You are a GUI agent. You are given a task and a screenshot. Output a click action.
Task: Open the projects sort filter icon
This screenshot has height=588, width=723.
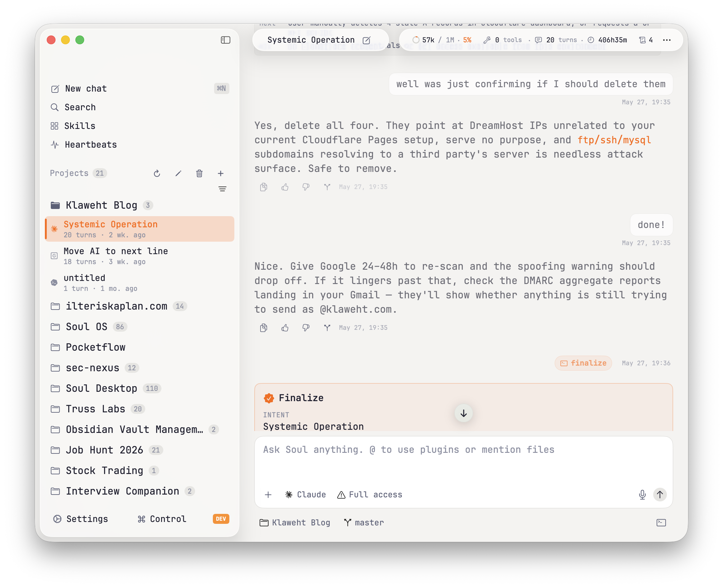click(223, 189)
